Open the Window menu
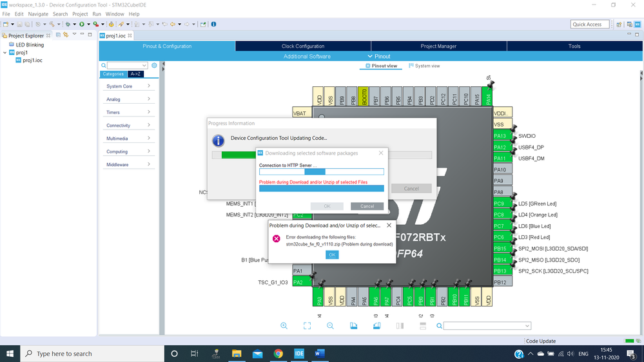Image resolution: width=644 pixels, height=362 pixels. 115,14
